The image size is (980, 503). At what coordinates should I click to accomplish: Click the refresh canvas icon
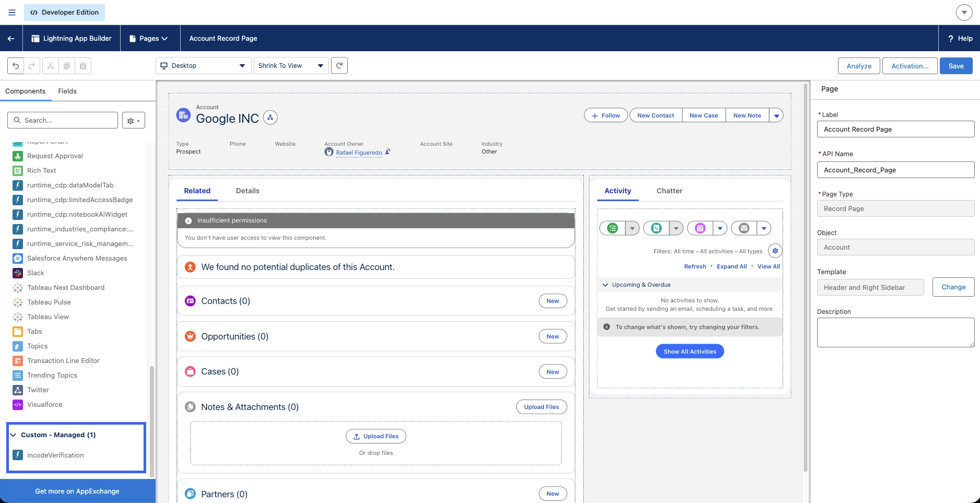click(339, 65)
